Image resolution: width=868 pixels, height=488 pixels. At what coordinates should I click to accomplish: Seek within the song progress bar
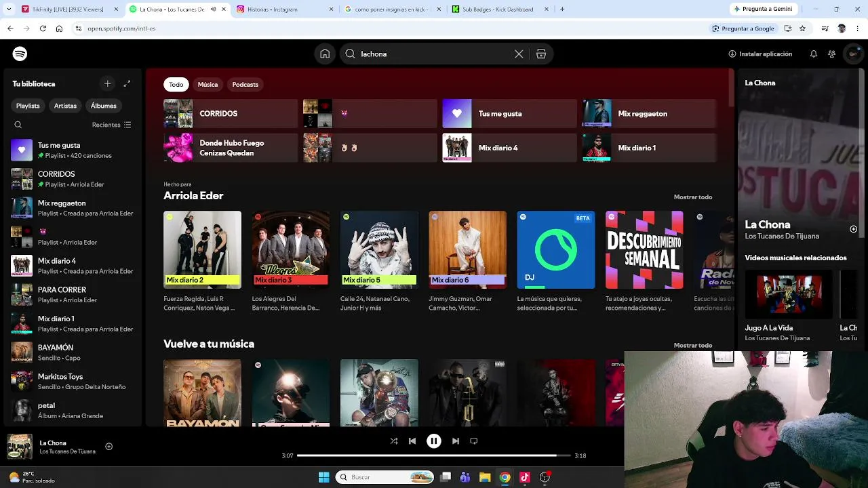434,455
